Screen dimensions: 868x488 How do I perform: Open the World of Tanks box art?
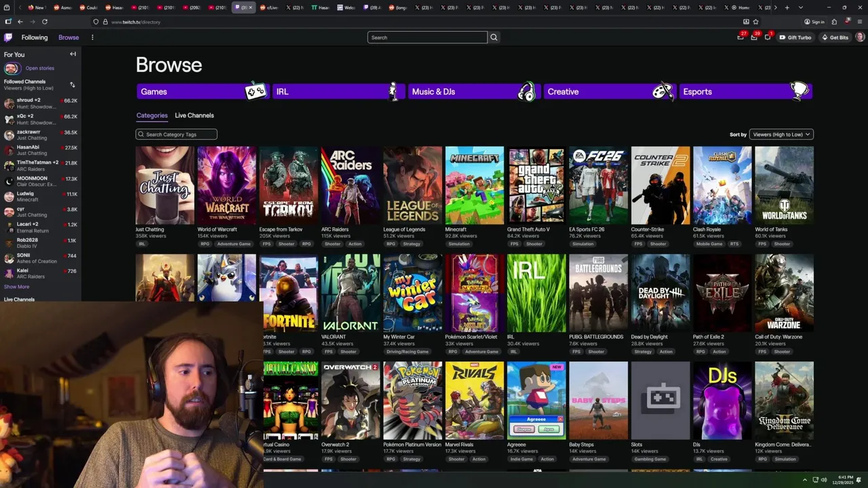click(x=784, y=185)
